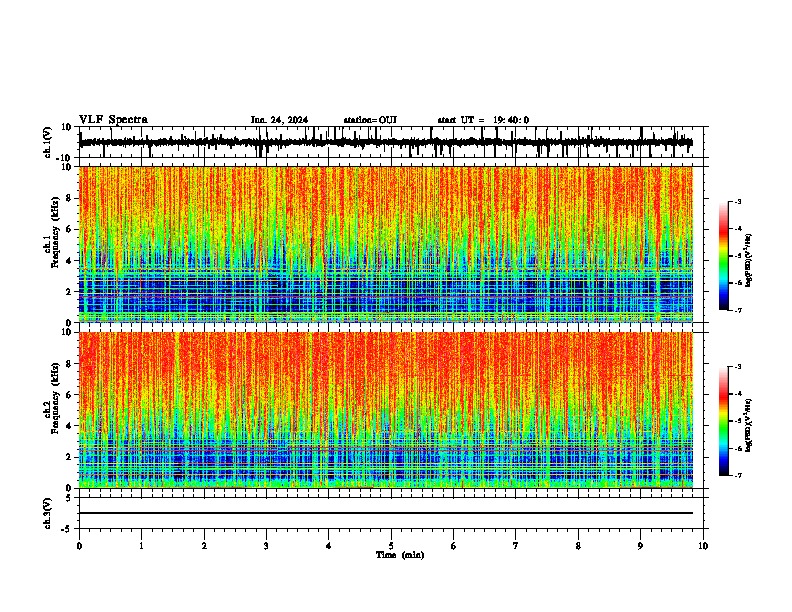Screen dimensions: 792x612
Task: Click the '3' tick label on time axis
Action: (266, 546)
